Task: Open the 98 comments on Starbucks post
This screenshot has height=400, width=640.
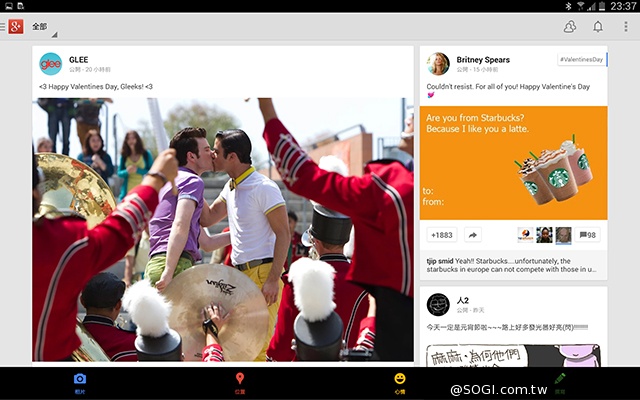Action: coord(588,235)
